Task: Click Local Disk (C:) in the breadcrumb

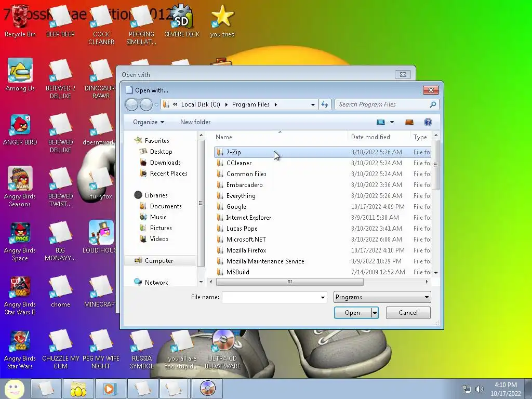Action: (201, 104)
